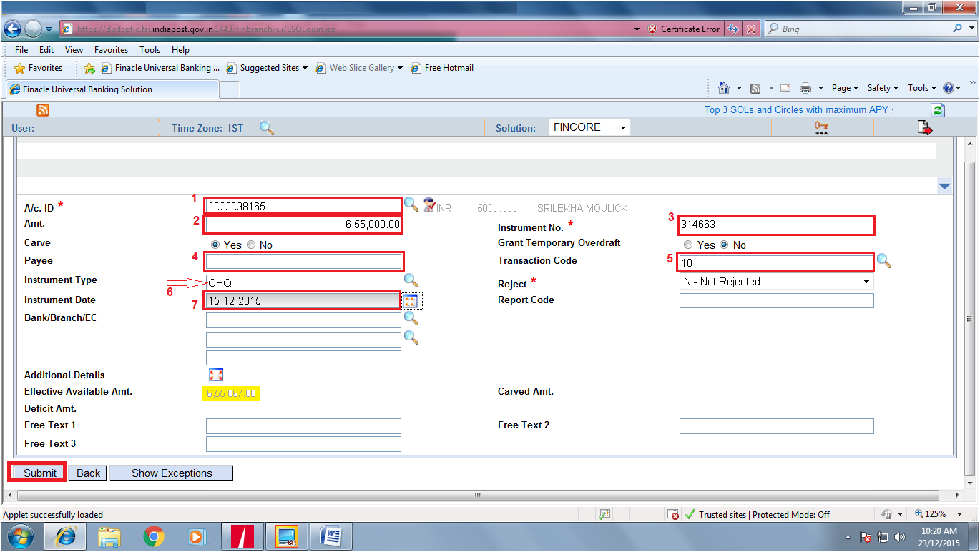Open the A/c ID search magnifier
This screenshot has width=980, height=552.
pyautogui.click(x=411, y=204)
